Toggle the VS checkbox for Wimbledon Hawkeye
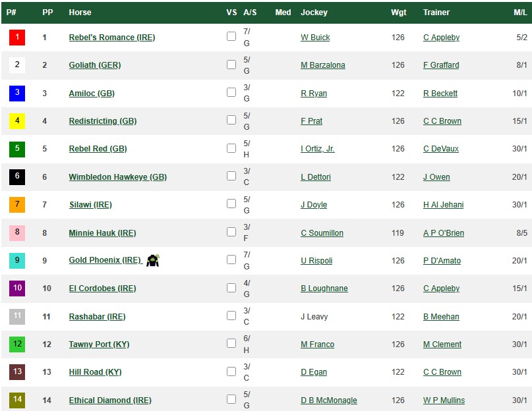Screen dimensions: 532x411 coord(231,177)
